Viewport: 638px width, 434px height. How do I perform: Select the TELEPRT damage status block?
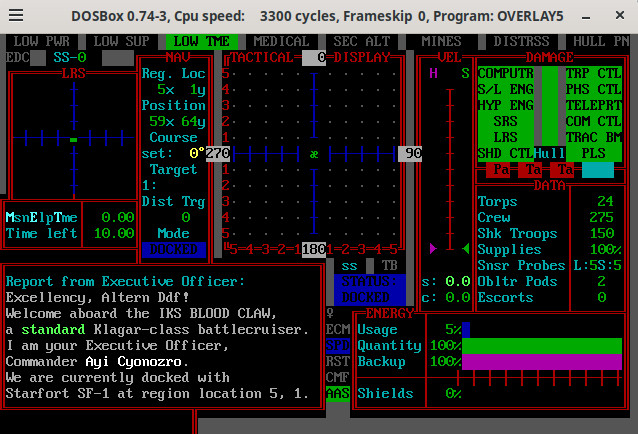click(x=594, y=105)
